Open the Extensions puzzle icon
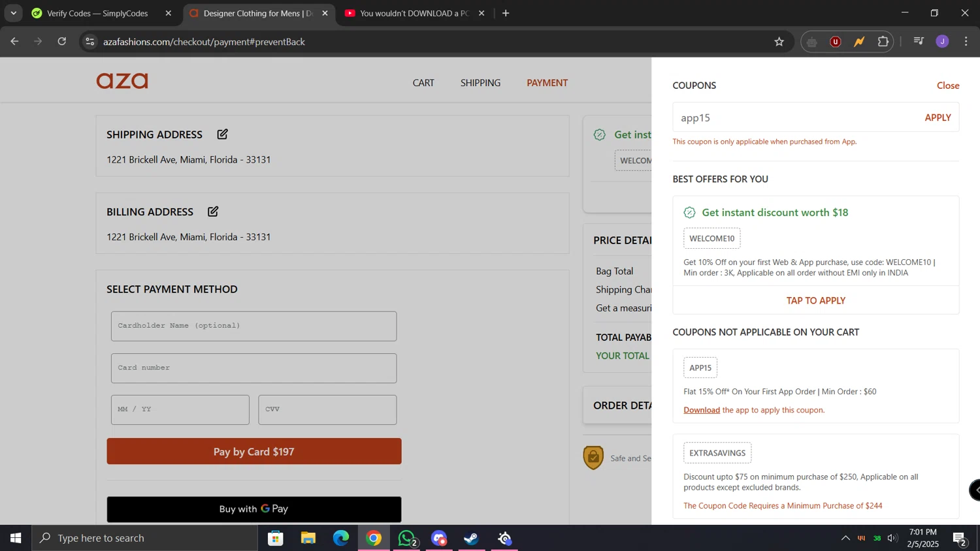The image size is (980, 551). click(883, 42)
